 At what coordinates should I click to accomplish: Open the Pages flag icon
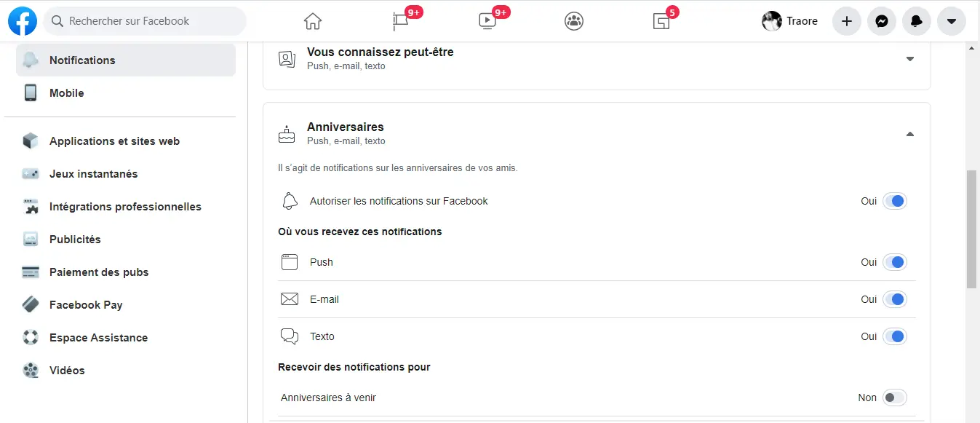tap(401, 21)
